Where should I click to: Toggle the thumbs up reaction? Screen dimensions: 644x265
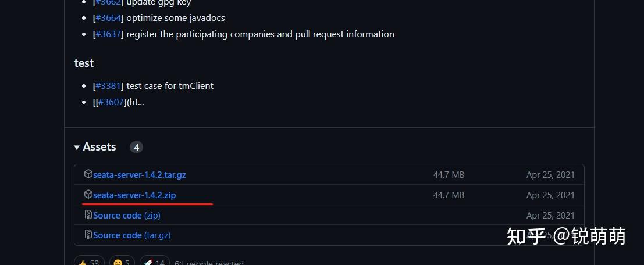click(x=88, y=262)
